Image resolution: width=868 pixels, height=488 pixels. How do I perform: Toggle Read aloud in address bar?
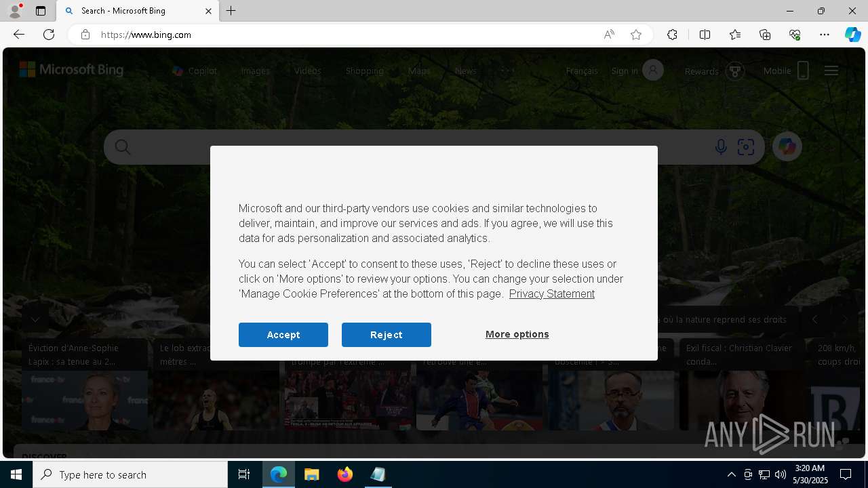[x=609, y=35]
